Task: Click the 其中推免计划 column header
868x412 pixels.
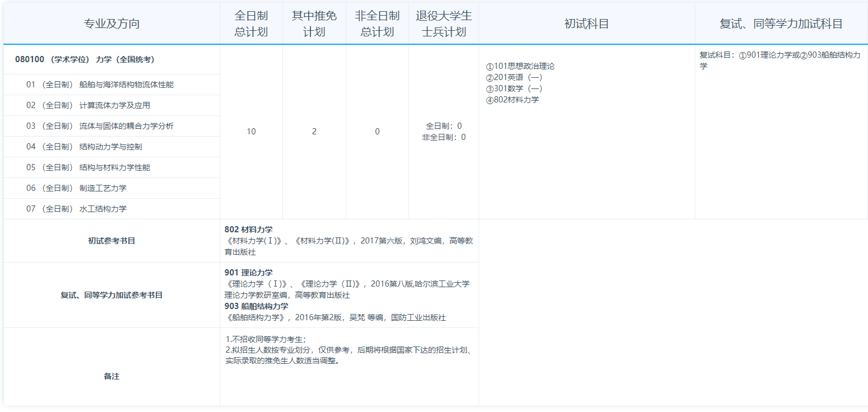Action: pos(314,24)
